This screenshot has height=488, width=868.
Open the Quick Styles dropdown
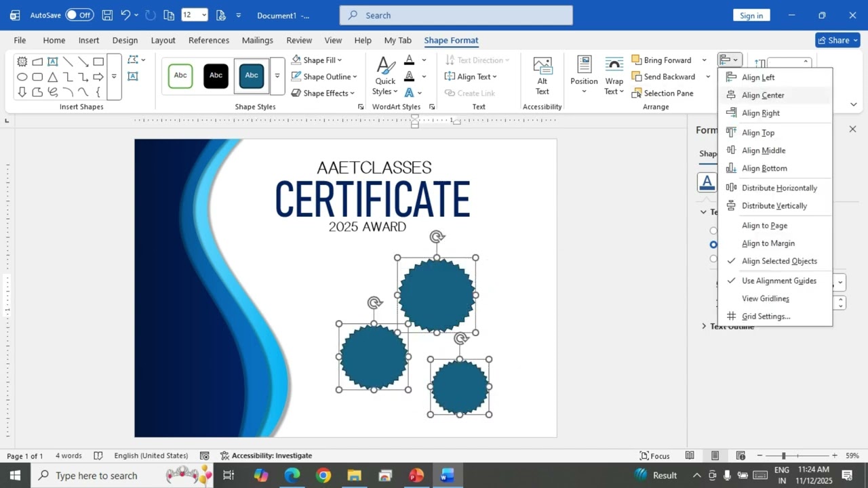(x=385, y=77)
